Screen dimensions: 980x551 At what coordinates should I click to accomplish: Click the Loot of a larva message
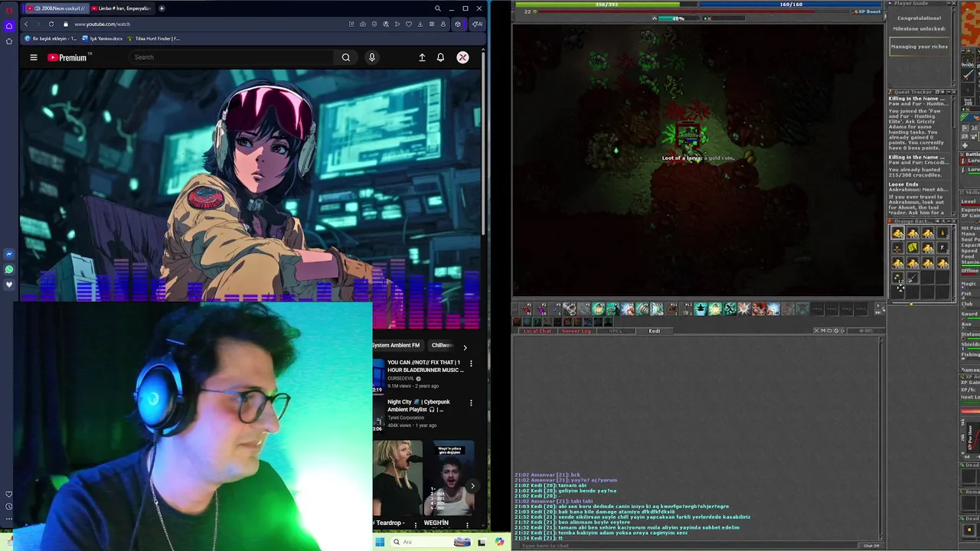pos(697,158)
